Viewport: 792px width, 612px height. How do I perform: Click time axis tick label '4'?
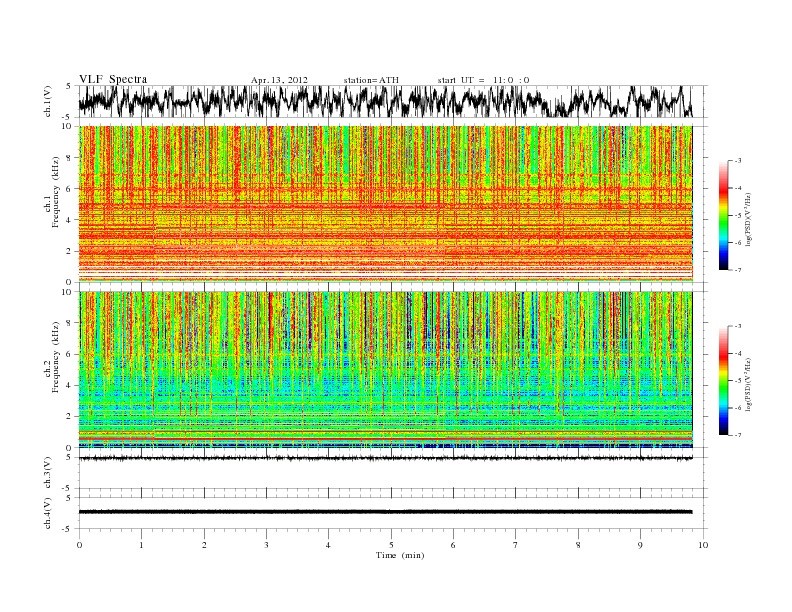pos(328,545)
